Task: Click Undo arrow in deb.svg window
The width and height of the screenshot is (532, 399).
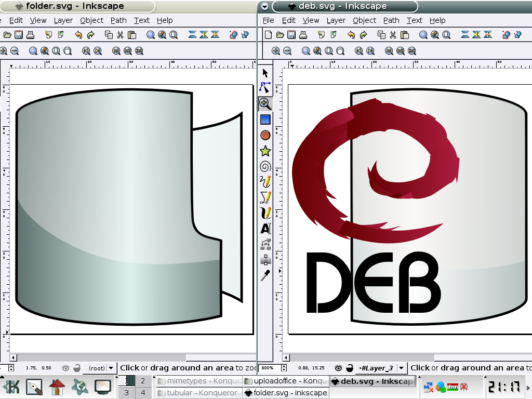Action: click(351, 35)
